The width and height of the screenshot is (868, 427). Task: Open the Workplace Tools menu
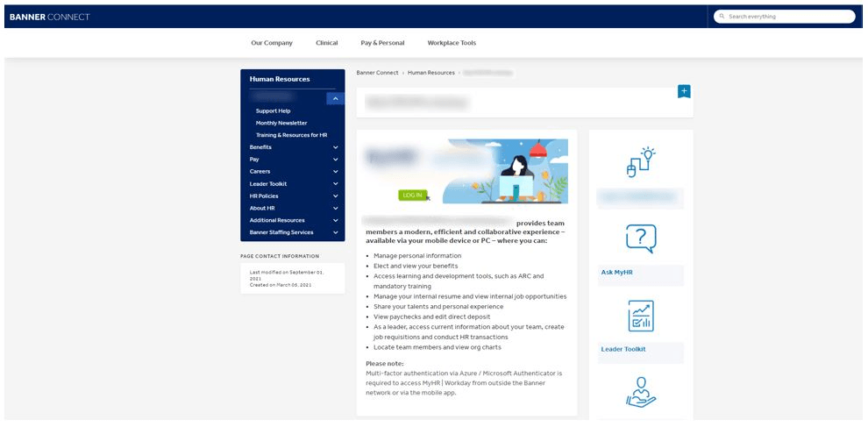(452, 43)
